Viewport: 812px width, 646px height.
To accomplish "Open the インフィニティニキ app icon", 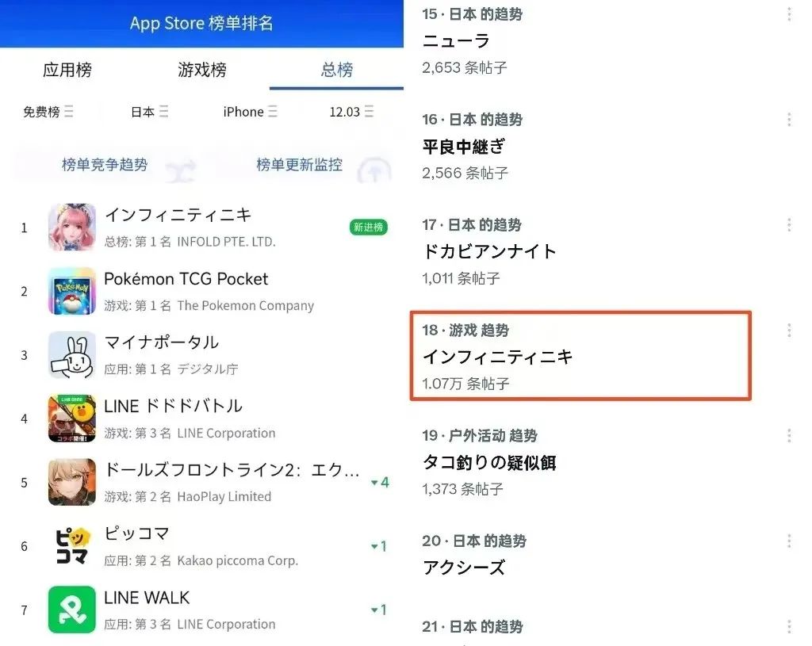I will click(71, 227).
